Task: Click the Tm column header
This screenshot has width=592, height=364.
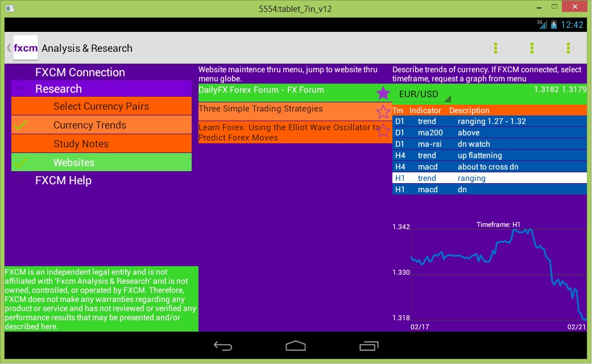Action: click(398, 110)
